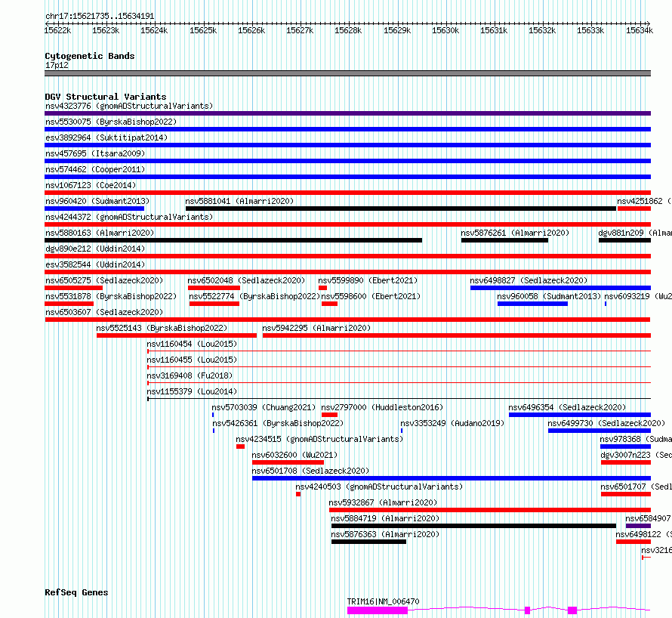Screen dimensions: 672x618
Task: Select the nsv6503607 (Sedlazeck2020) label
Action: coord(104,312)
